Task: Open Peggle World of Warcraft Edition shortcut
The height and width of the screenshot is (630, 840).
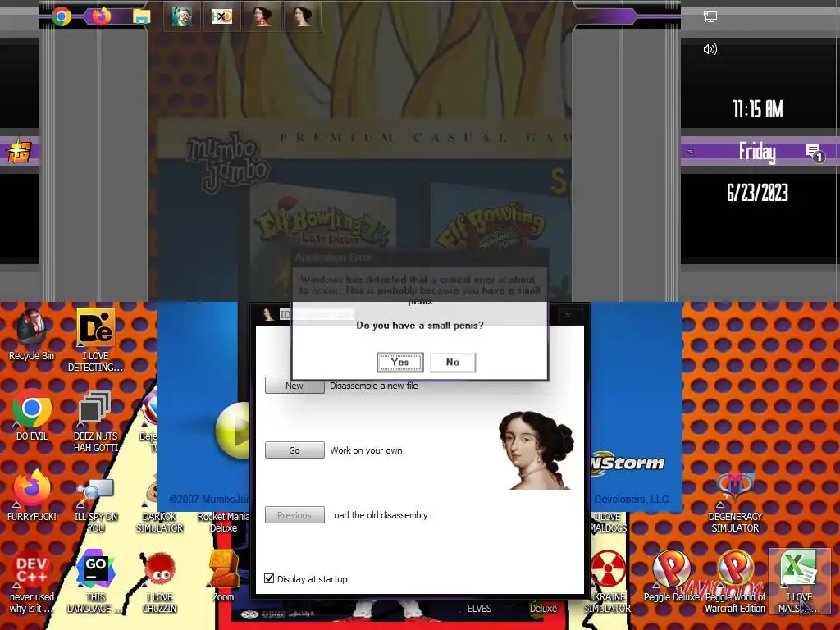Action: point(735,582)
